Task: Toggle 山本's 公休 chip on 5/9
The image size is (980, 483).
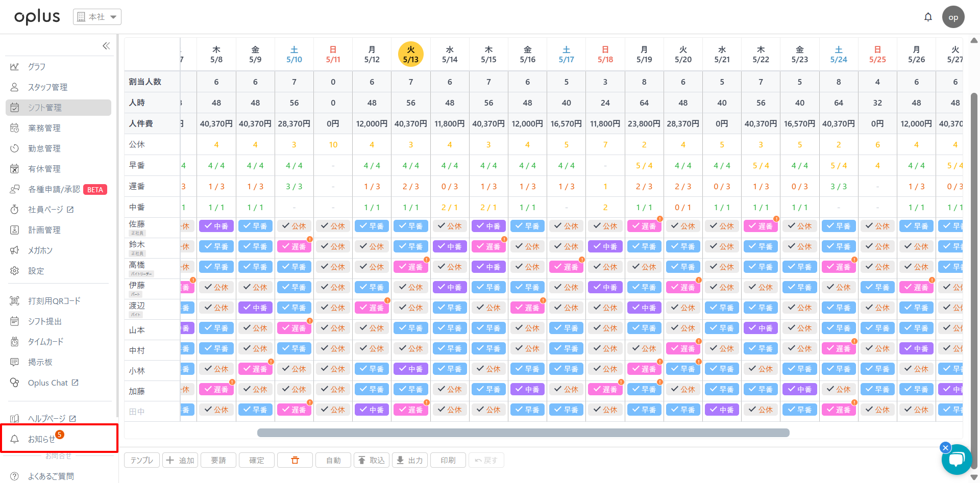Action: 255,328
